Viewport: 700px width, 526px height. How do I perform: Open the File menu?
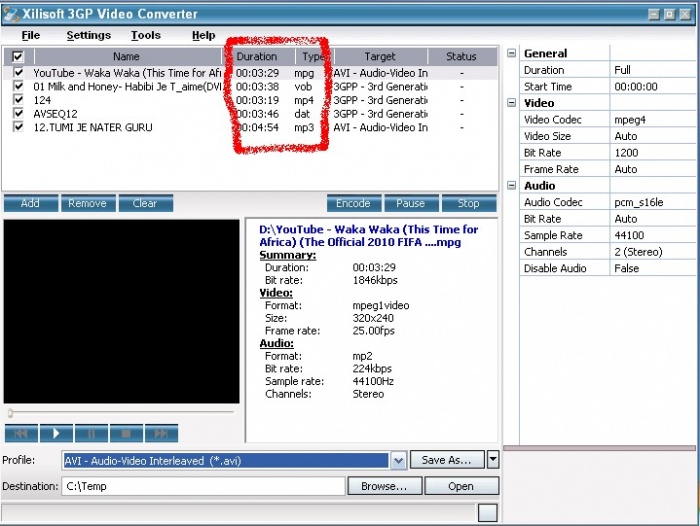pos(31,35)
